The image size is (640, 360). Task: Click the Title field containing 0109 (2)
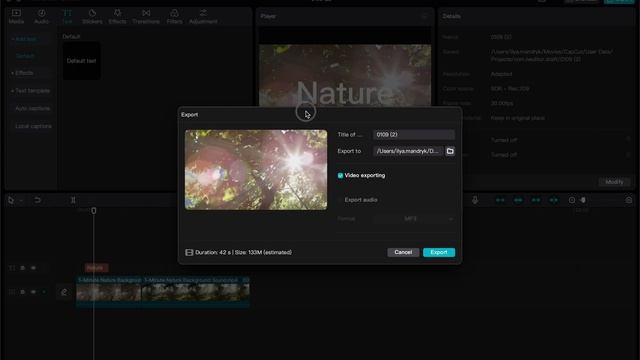[x=413, y=134]
